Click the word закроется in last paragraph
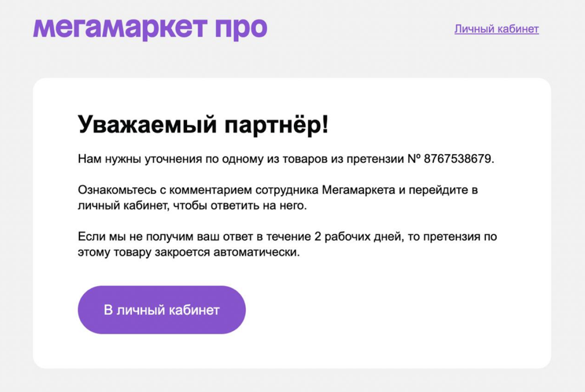This screenshot has width=585, height=392. click(183, 252)
